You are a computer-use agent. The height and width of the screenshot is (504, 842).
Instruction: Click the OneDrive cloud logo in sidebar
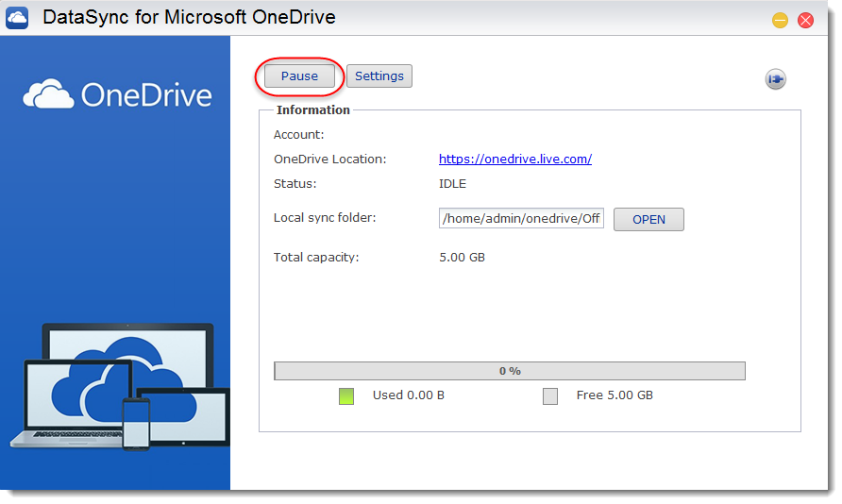point(46,94)
